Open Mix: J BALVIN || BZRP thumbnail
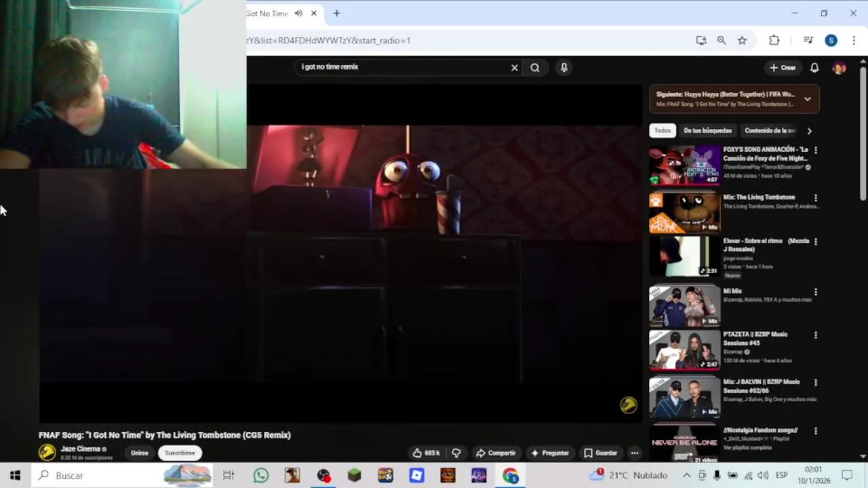 point(684,397)
